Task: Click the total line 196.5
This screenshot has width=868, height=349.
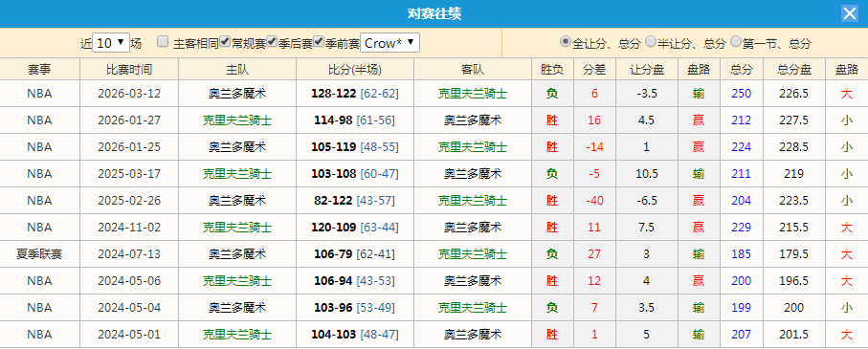Action: [x=793, y=281]
